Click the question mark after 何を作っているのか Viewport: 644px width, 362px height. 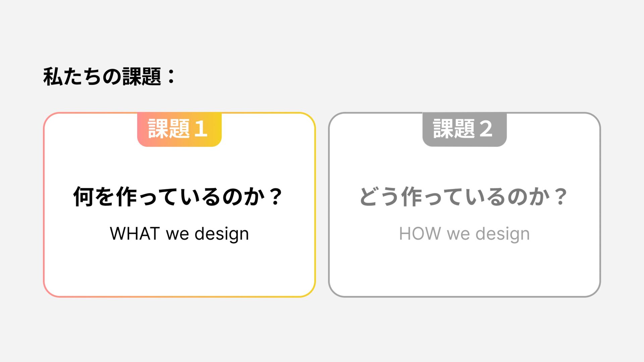276,197
